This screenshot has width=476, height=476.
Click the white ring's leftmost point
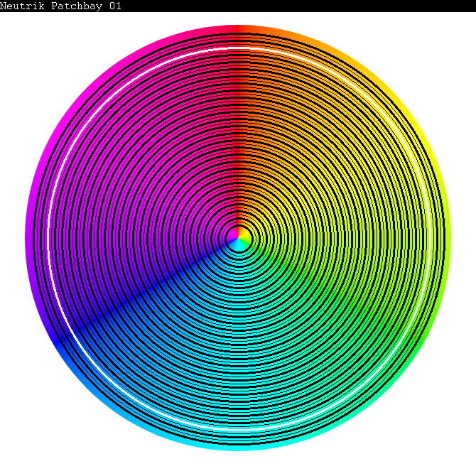tap(48, 238)
